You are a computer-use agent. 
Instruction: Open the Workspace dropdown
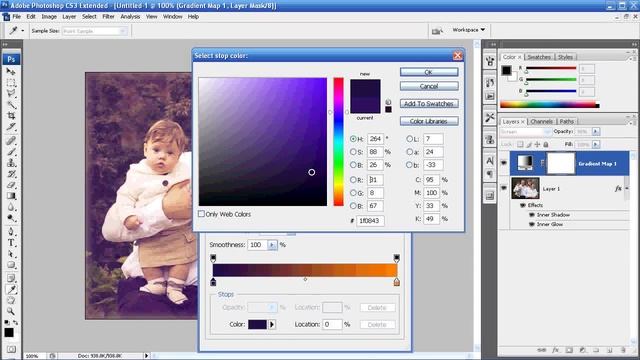pyautogui.click(x=469, y=30)
